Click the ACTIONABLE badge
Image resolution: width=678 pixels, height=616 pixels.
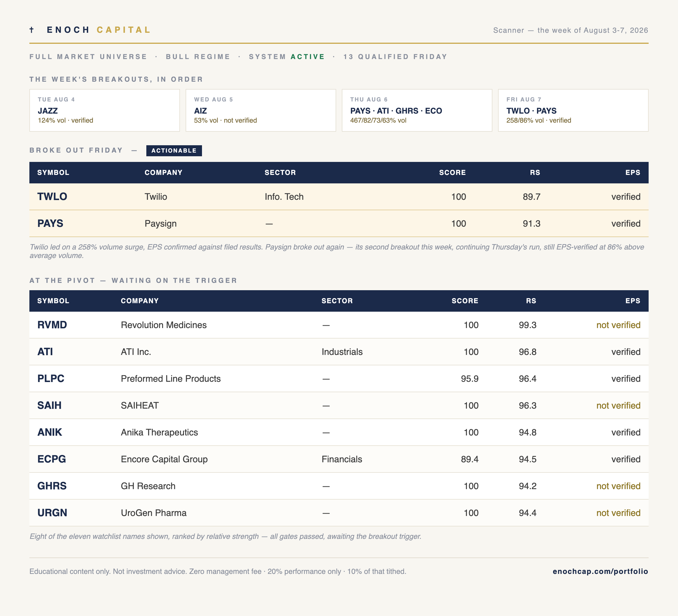[x=174, y=151]
